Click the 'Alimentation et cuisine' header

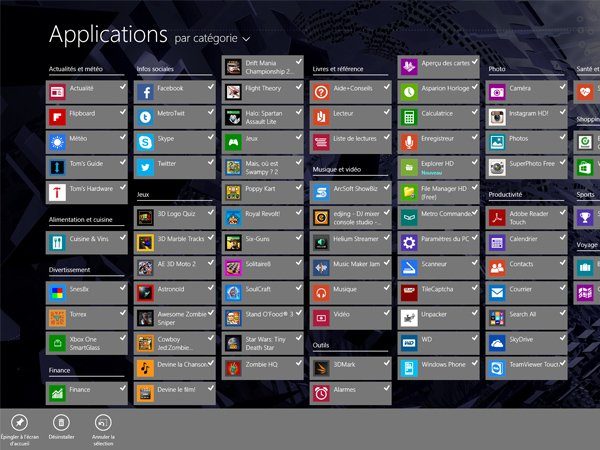coord(80,220)
